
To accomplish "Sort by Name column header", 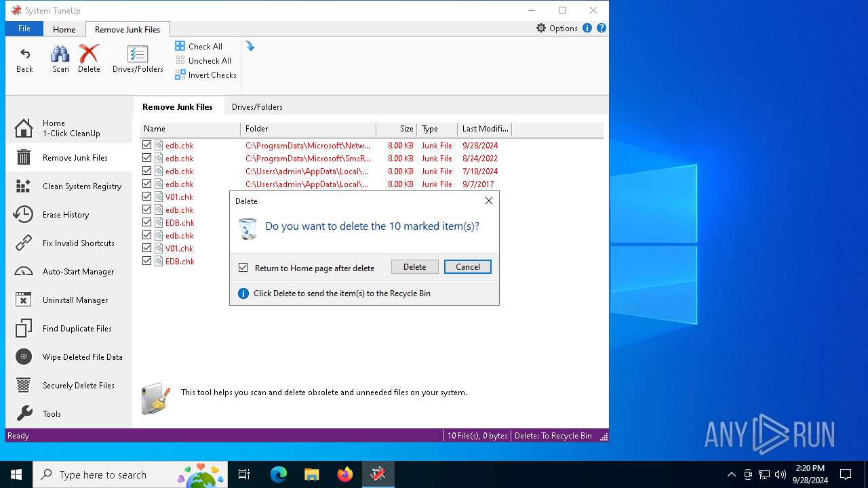I will click(190, 129).
